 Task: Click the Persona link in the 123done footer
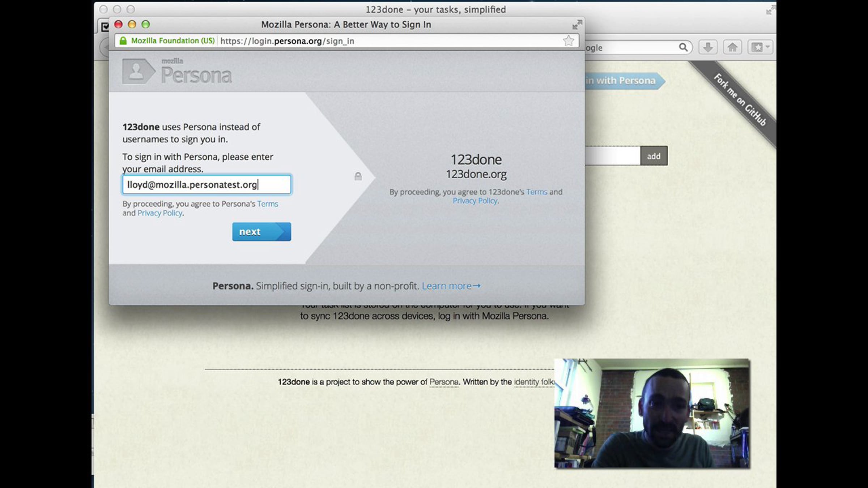(x=444, y=382)
